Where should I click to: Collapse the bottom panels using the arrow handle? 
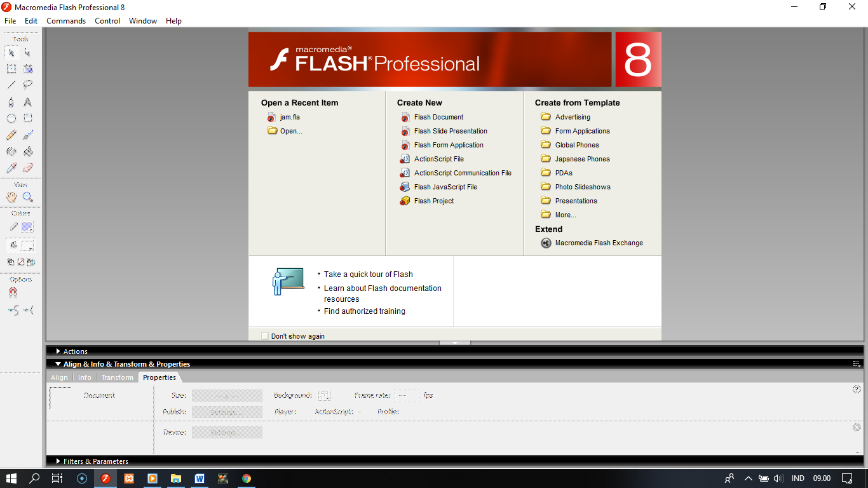pyautogui.click(x=455, y=342)
